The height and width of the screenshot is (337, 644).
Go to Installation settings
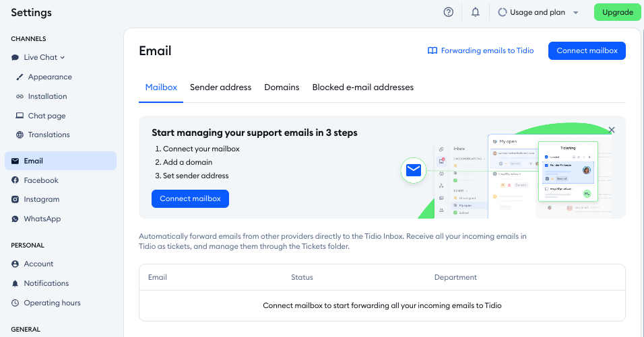click(47, 96)
